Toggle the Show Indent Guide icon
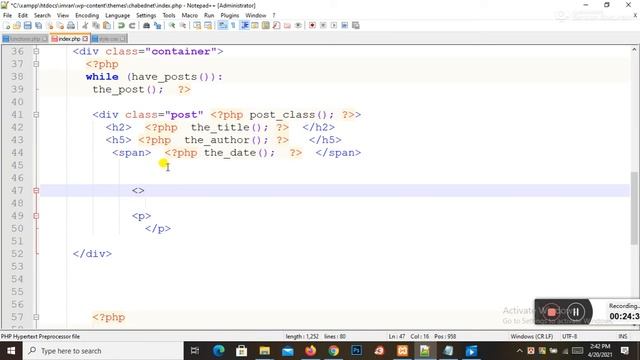The width and height of the screenshot is (640, 360). pyautogui.click(x=245, y=25)
